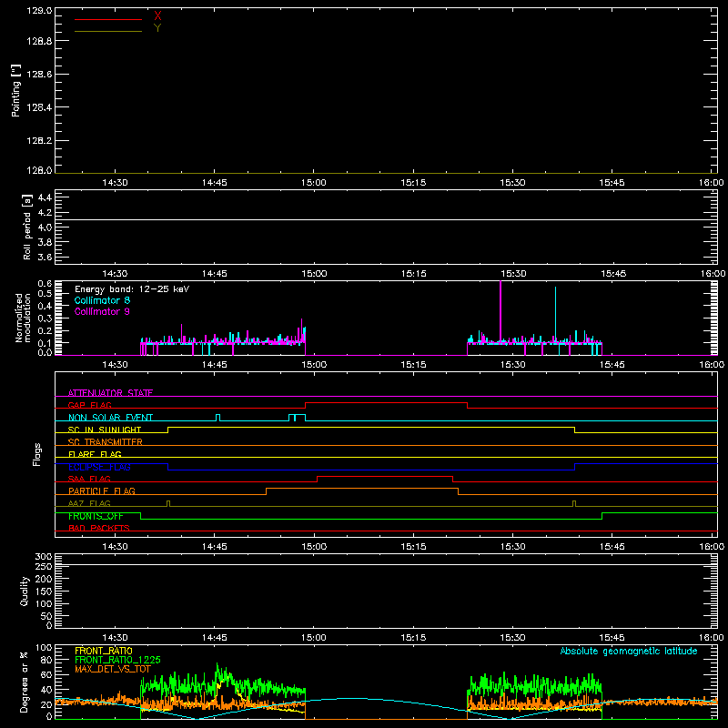Image resolution: width=728 pixels, height=728 pixels.
Task: Click the 128.2 tick label
Action: point(39,141)
